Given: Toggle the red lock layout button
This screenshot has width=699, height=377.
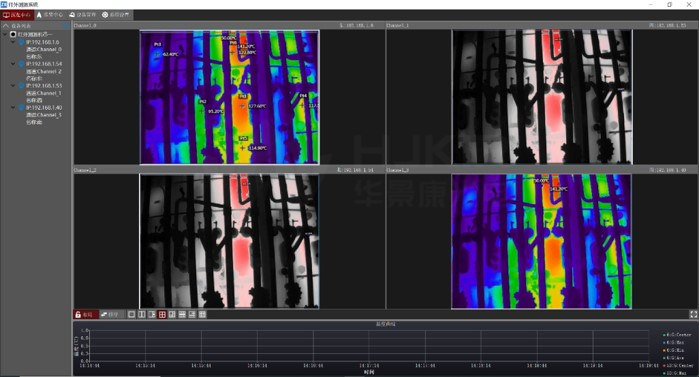Looking at the screenshot, I should [85, 315].
